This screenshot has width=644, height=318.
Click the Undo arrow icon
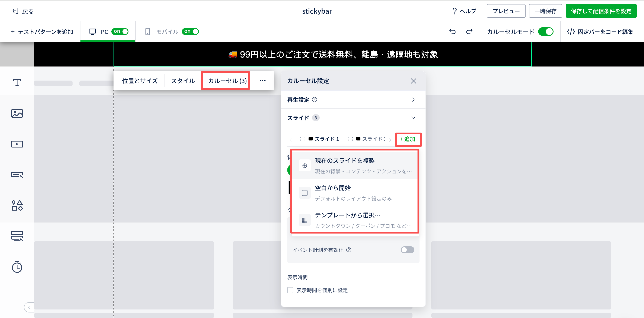click(x=453, y=32)
